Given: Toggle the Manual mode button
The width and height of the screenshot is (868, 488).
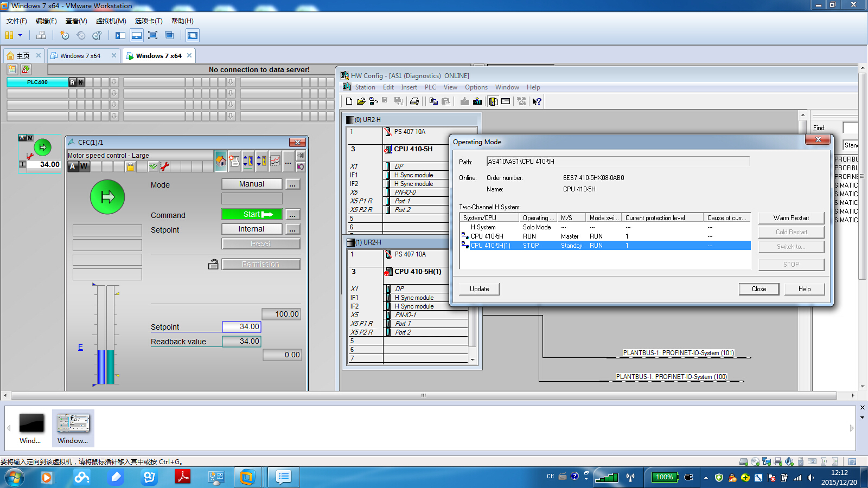Looking at the screenshot, I should pos(252,184).
